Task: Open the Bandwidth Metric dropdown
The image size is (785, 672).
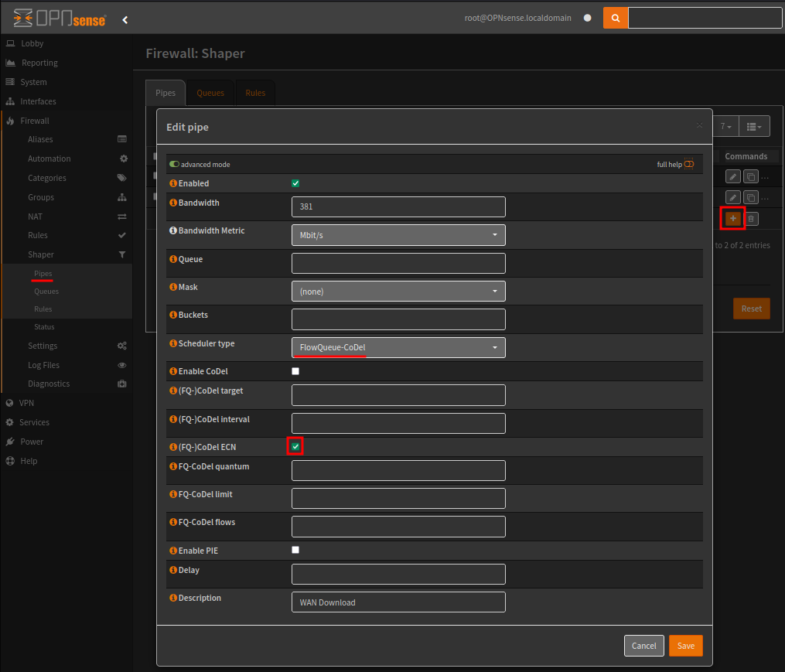Action: [398, 235]
